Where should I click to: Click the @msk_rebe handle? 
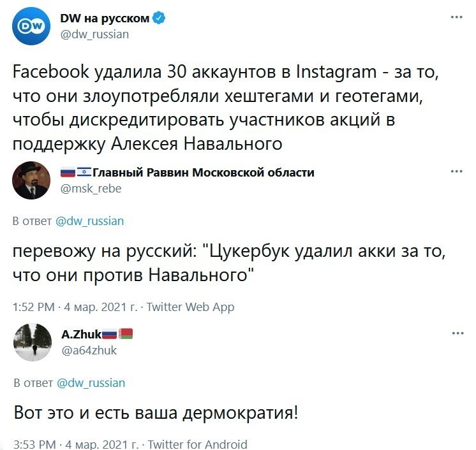(91, 188)
